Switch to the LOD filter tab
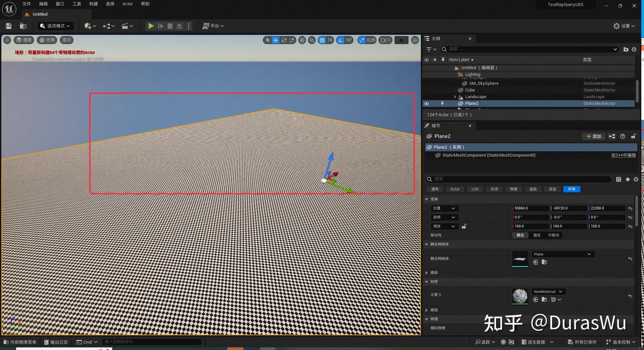The height and width of the screenshot is (350, 644). click(x=475, y=189)
